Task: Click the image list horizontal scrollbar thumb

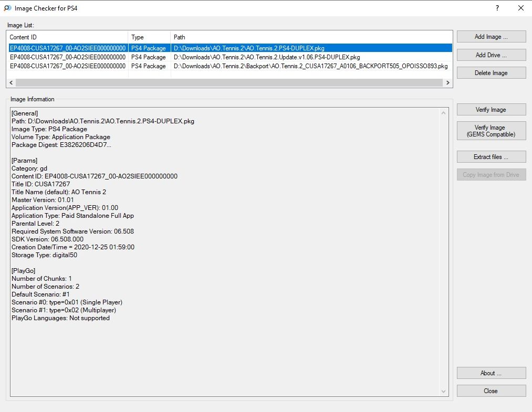Action: coord(229,83)
